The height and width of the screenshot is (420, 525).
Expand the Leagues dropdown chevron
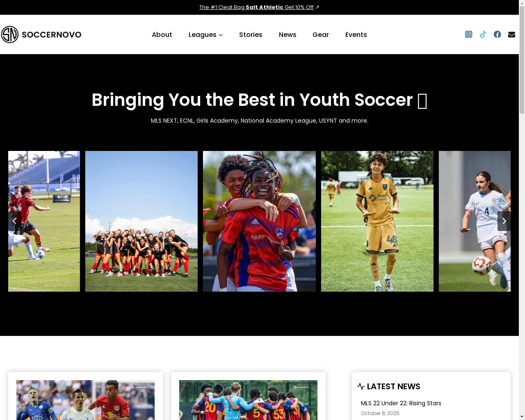tap(221, 35)
